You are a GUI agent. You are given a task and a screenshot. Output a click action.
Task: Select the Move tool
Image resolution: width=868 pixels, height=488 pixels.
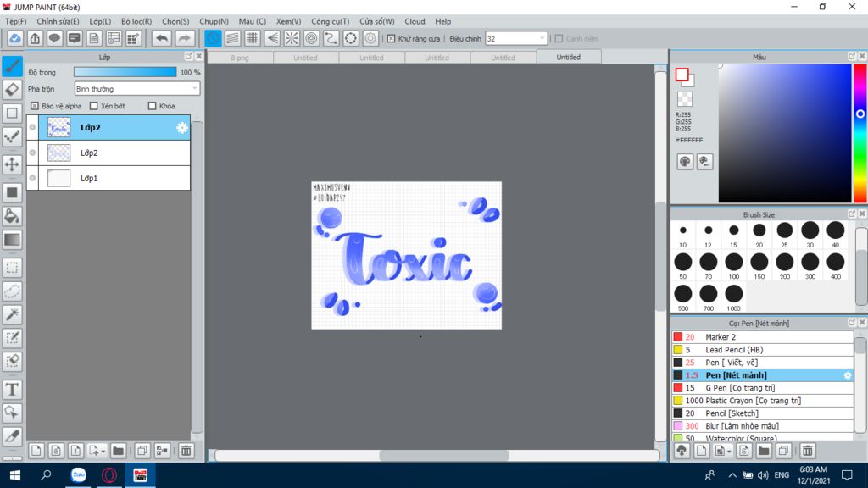tap(12, 164)
